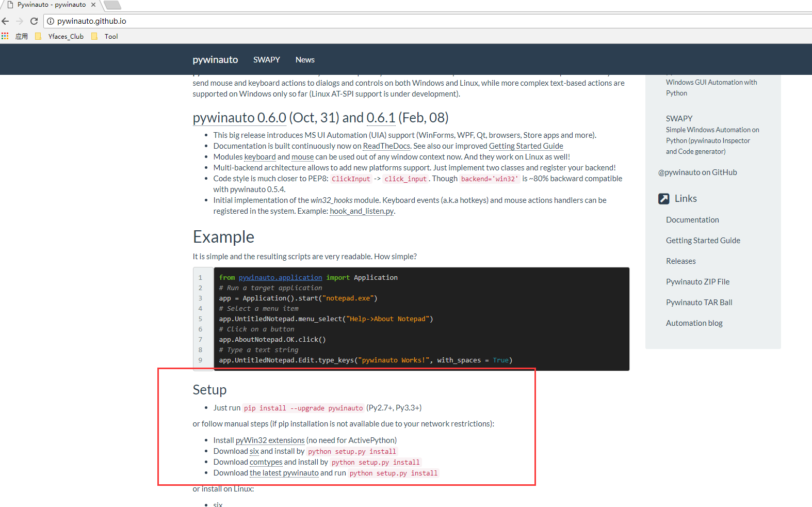
Task: Open the 0.6.1 release heading link
Action: tap(381, 118)
